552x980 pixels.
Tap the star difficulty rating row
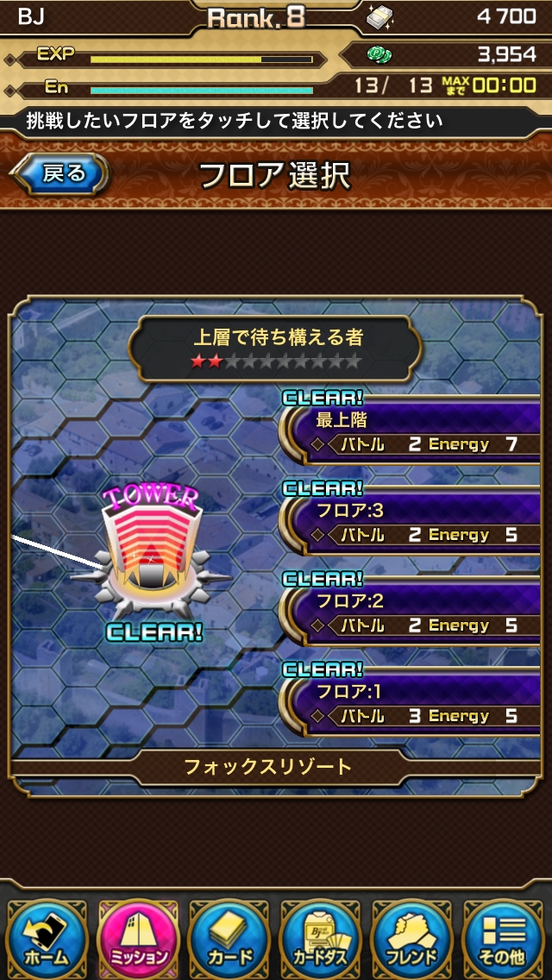click(276, 361)
